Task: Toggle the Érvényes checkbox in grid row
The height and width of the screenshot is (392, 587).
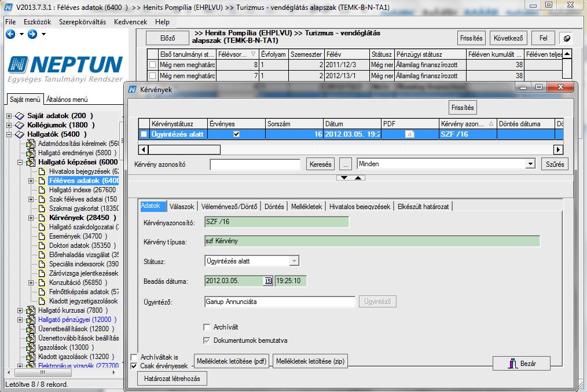Action: tap(236, 134)
